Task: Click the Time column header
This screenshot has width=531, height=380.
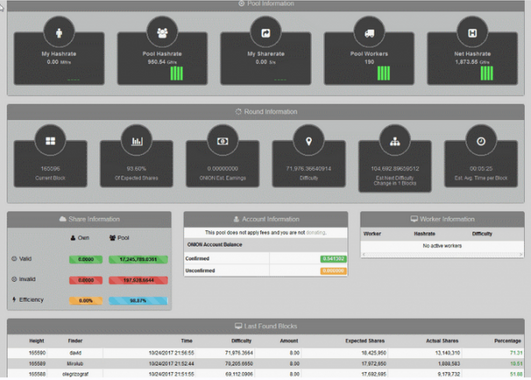Action: 187,341
